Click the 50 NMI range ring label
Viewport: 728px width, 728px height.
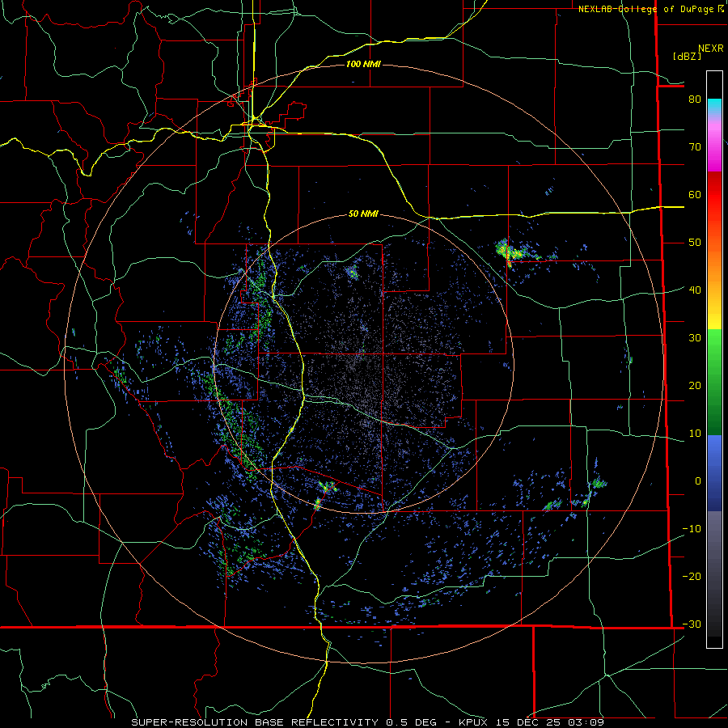point(363,214)
